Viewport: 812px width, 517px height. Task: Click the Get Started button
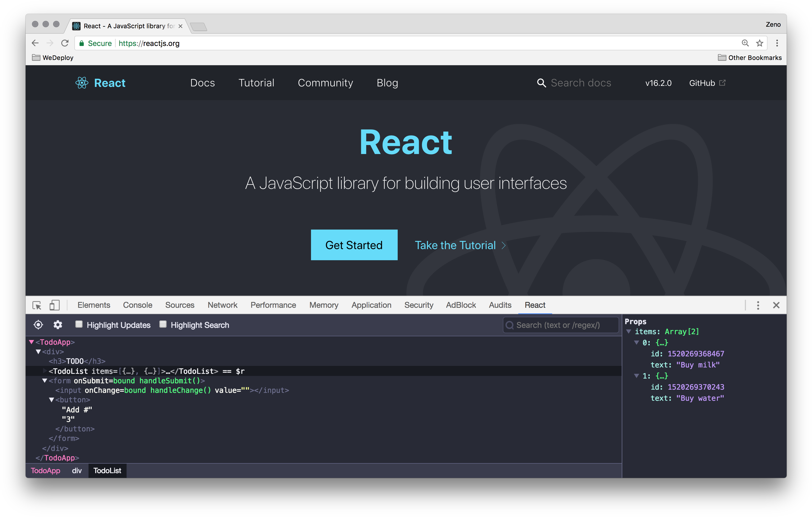coord(354,245)
